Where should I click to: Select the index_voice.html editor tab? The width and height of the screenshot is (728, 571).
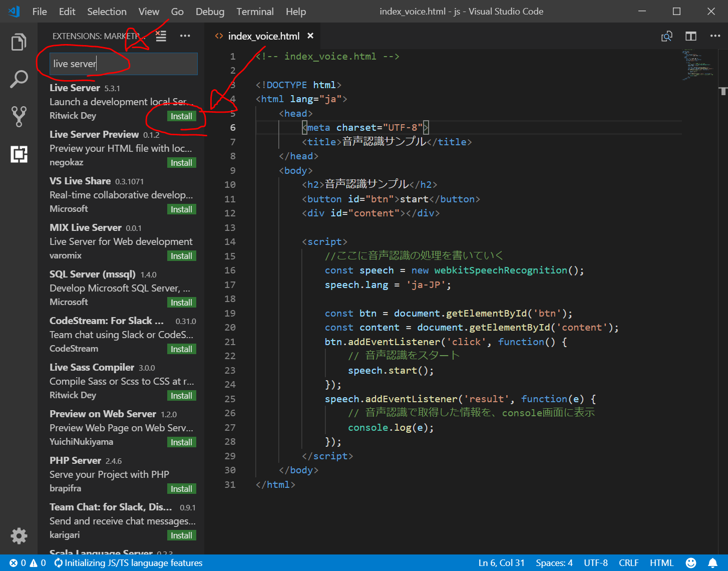pyautogui.click(x=263, y=36)
